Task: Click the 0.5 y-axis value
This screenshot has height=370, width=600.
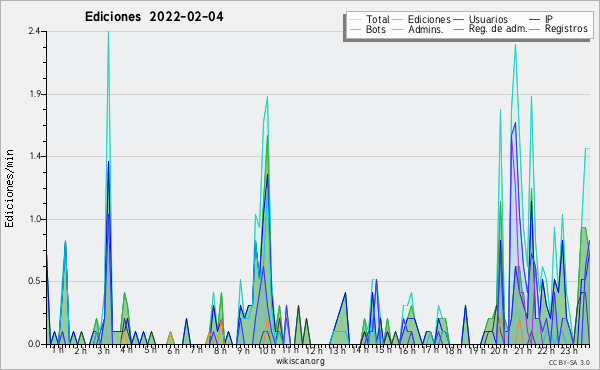Action: point(34,281)
